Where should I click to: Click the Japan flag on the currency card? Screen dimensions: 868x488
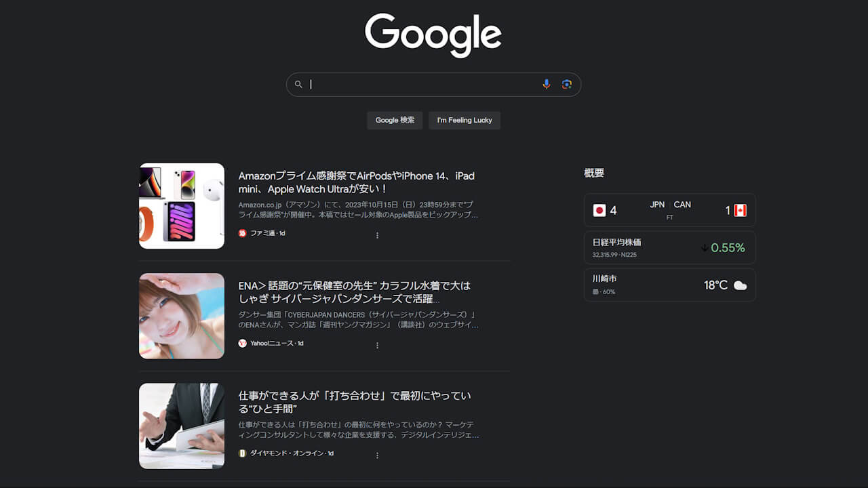pyautogui.click(x=599, y=210)
